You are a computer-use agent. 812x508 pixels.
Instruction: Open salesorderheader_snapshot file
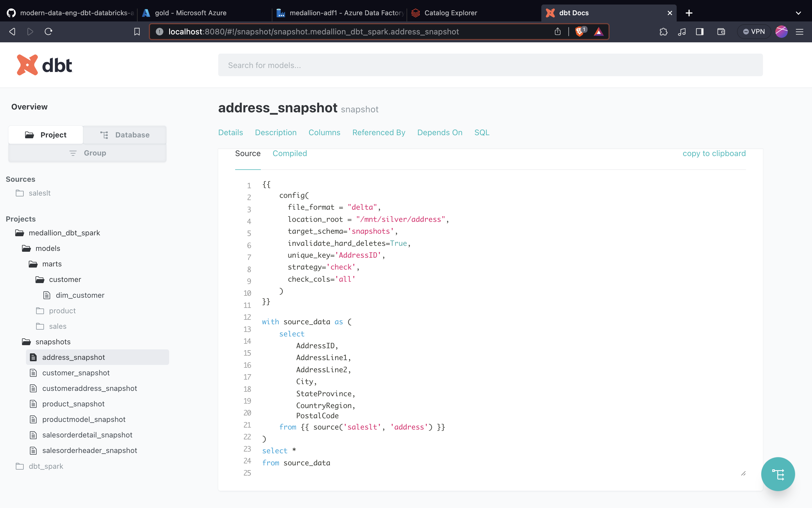click(83, 450)
